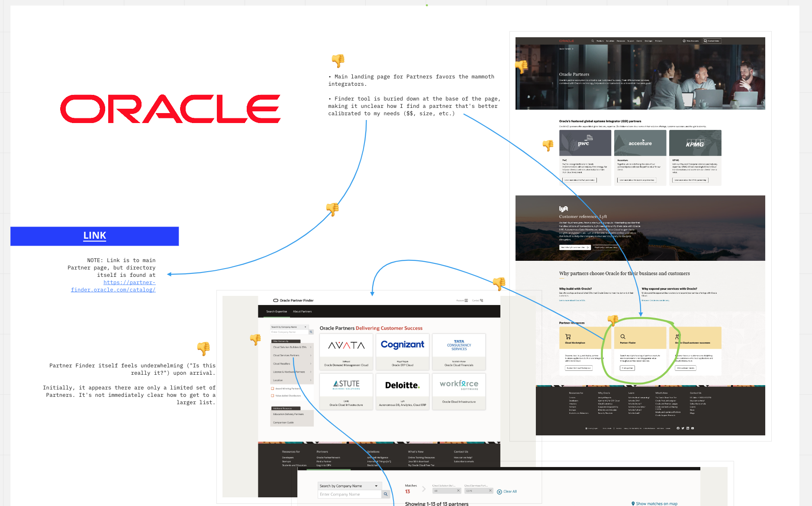This screenshot has width=812, height=506.
Task: Click the Partner Finder magnifier icon on the yellow card
Action: tap(623, 337)
